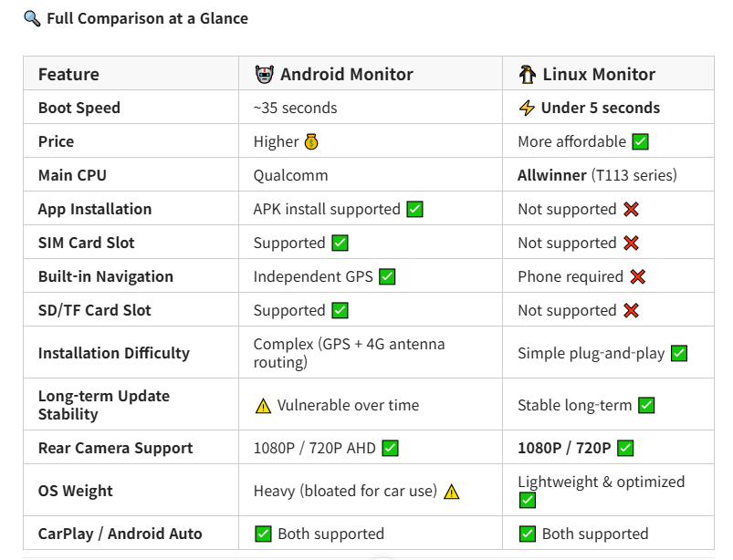
Task: Click the red X in App Installation row
Action: click(631, 210)
